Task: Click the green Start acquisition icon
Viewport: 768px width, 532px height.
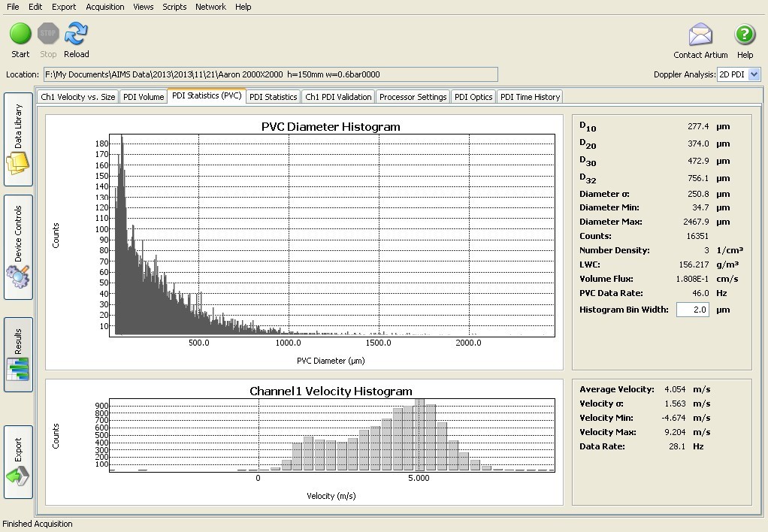Action: tap(20, 35)
